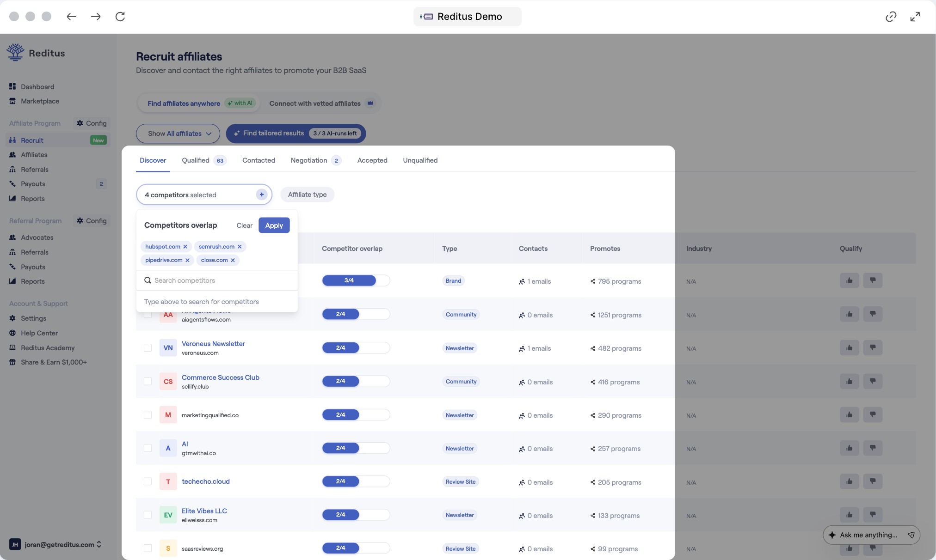This screenshot has height=560, width=936.
Task: Focus the Search competitors field
Action: 217,280
